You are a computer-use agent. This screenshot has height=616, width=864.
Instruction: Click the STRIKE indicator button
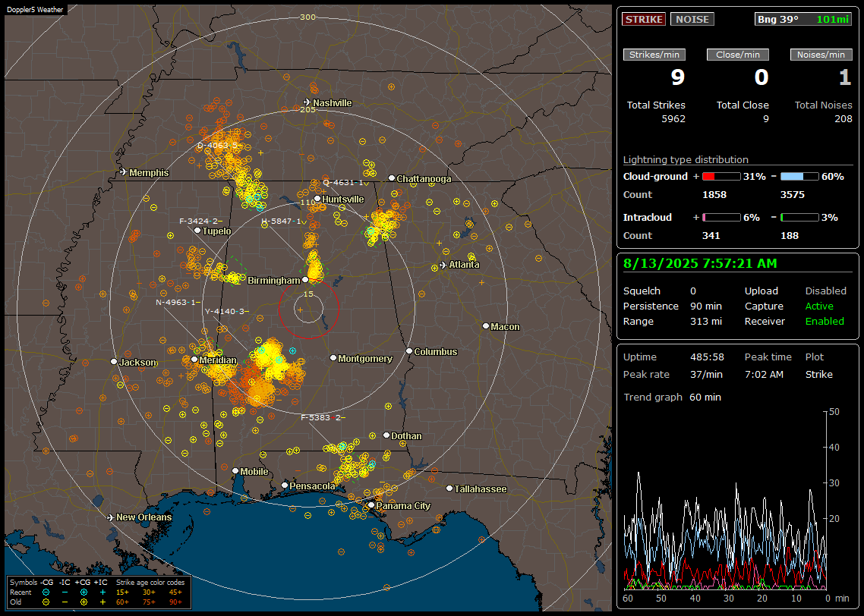644,19
